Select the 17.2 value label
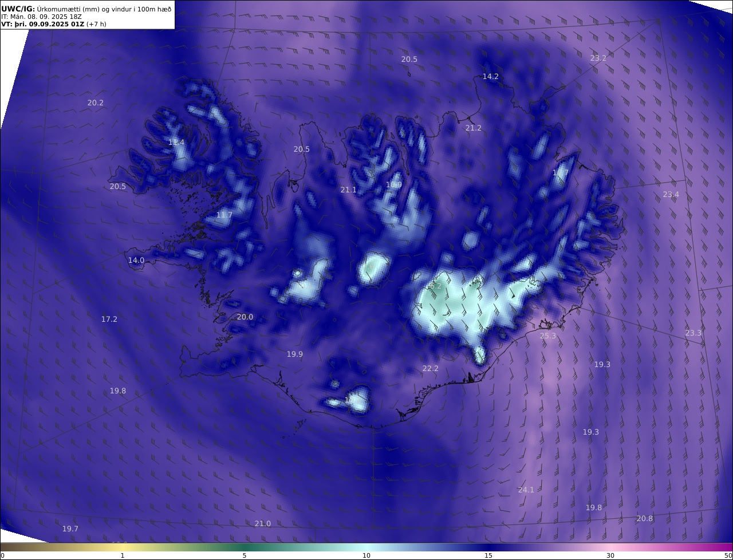Image resolution: width=733 pixels, height=560 pixels. tap(109, 320)
